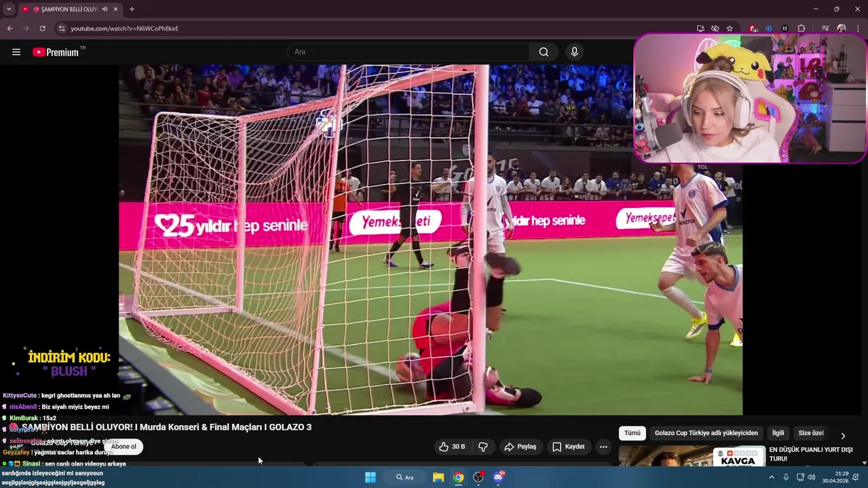The width and height of the screenshot is (868, 488).
Task: Select the İlgili filter chip
Action: click(778, 433)
